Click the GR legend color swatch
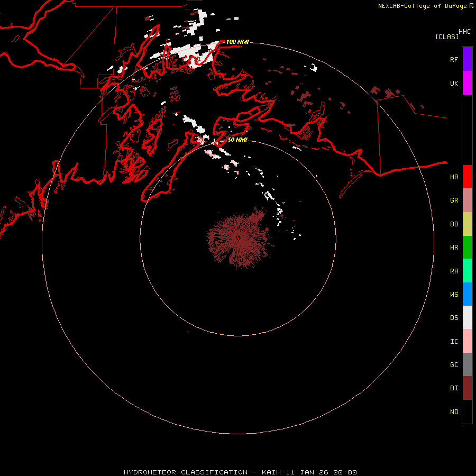Viewport: 476px width, 476px height. tap(467, 200)
